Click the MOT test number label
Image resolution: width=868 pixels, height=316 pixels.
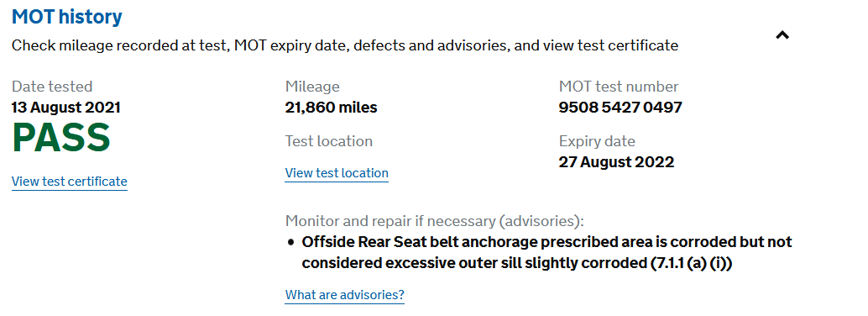coord(619,87)
